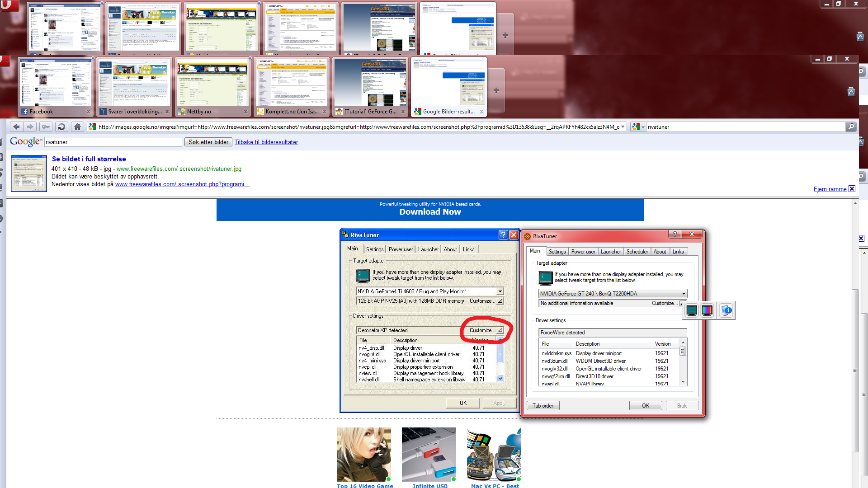Open Tilbake til bilderesultater link
The height and width of the screenshot is (488, 868).
(x=266, y=142)
